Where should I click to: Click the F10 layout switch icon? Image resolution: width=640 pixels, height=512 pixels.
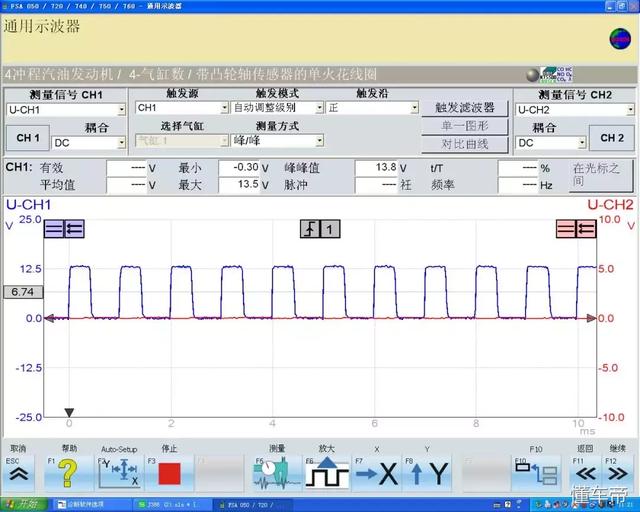536,474
